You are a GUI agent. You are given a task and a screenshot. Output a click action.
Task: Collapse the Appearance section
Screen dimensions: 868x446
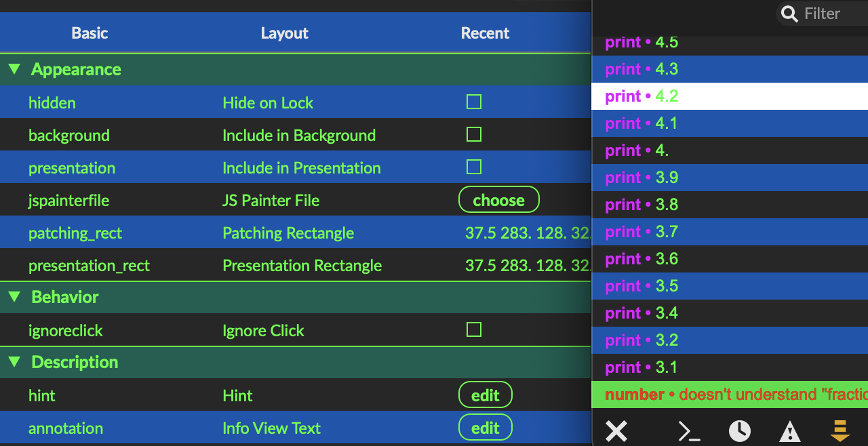pyautogui.click(x=14, y=69)
